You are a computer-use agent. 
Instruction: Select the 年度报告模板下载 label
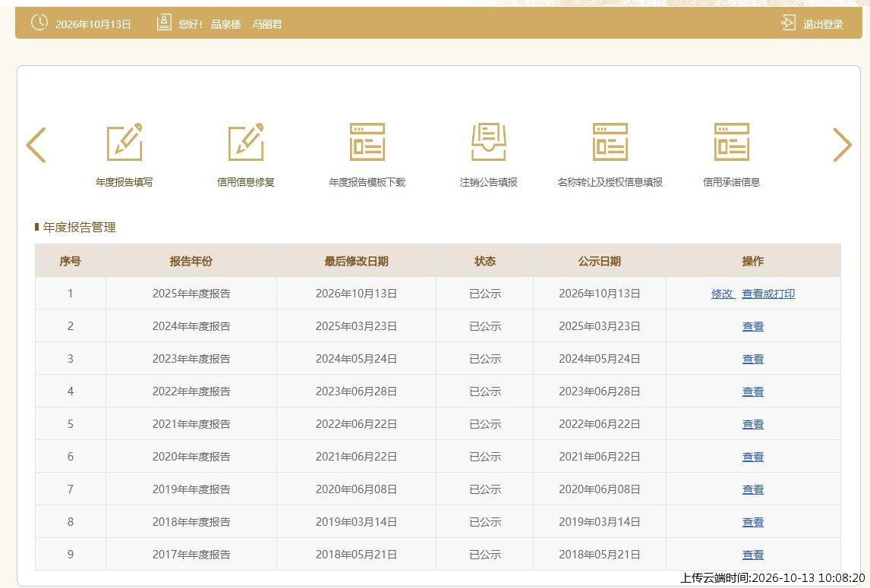pyautogui.click(x=367, y=182)
